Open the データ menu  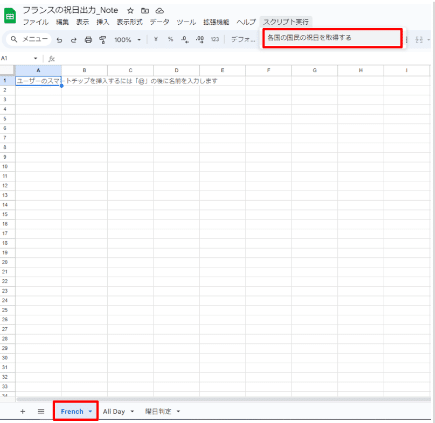pos(159,22)
